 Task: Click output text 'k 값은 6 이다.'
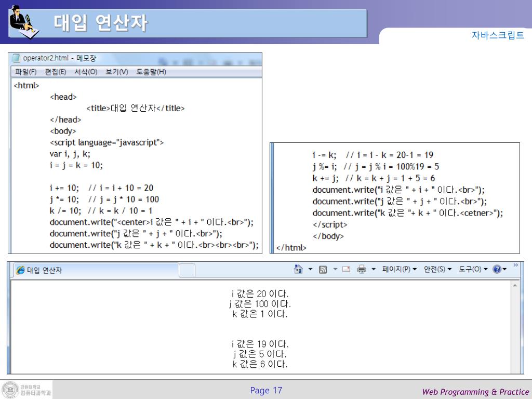260,364
